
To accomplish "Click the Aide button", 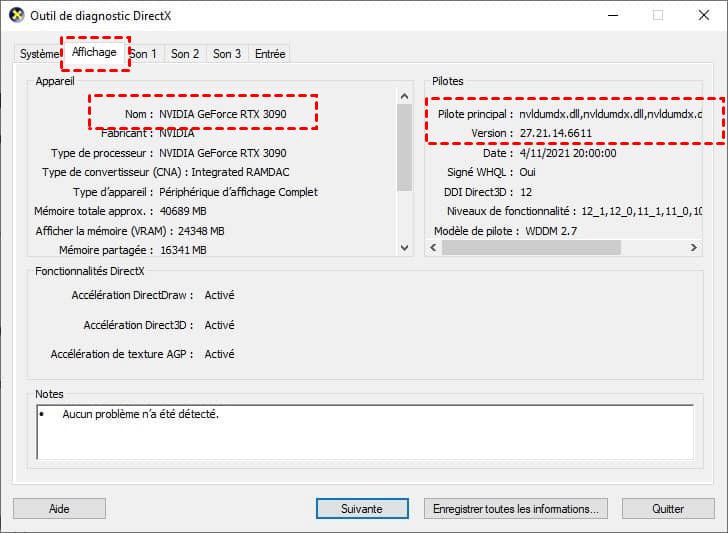I will click(59, 509).
